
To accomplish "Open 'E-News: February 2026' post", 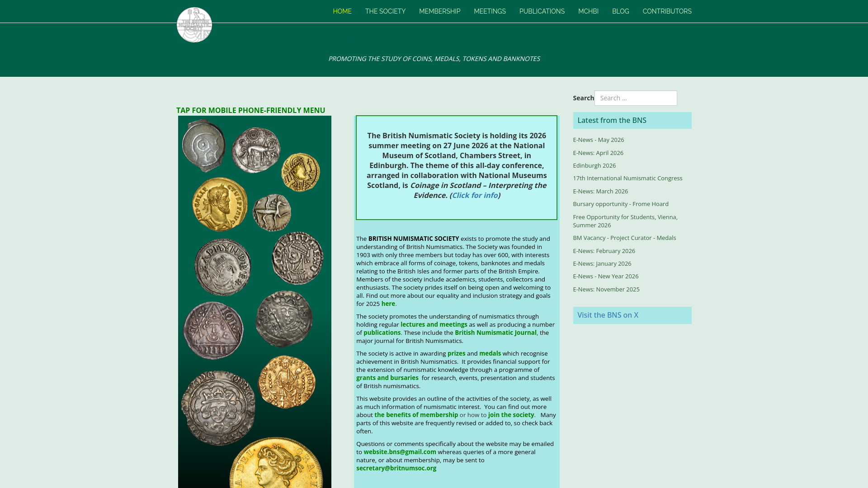I will (604, 251).
